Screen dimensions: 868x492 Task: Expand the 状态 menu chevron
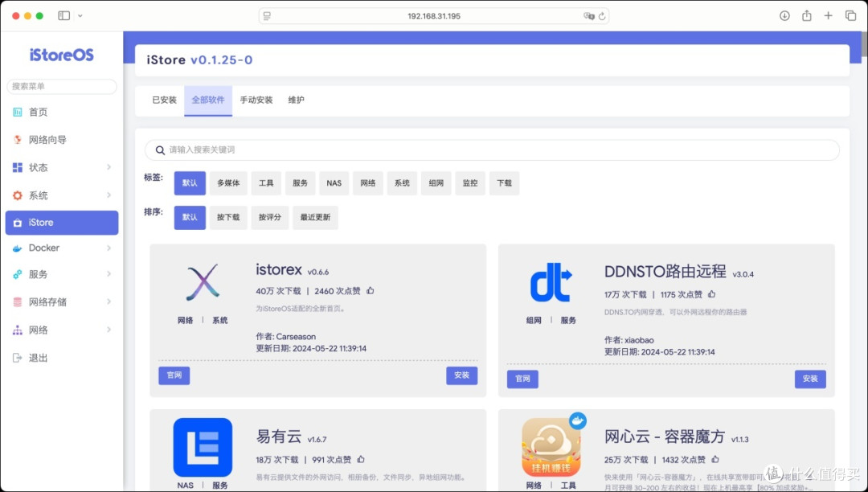pos(109,166)
